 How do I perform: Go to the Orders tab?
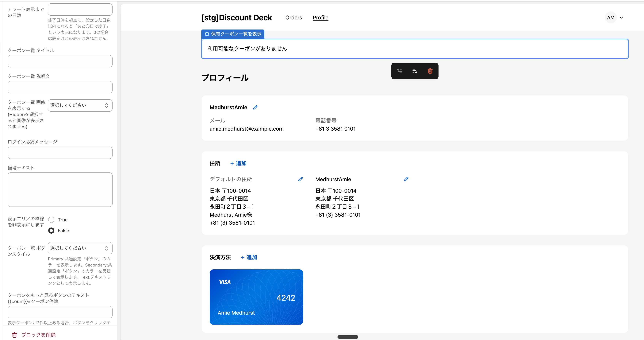tap(293, 18)
